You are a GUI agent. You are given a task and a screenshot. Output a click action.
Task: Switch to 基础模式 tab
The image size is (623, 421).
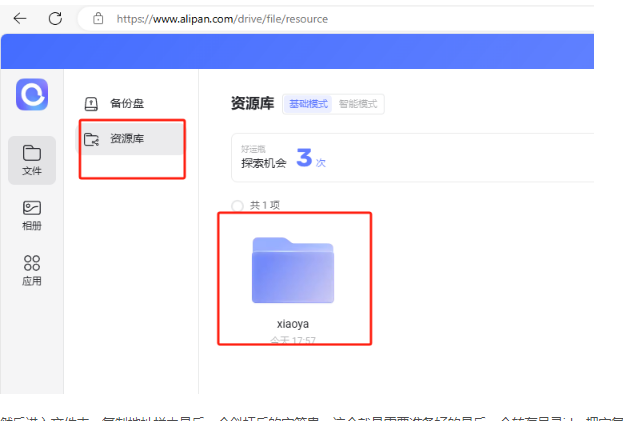307,104
